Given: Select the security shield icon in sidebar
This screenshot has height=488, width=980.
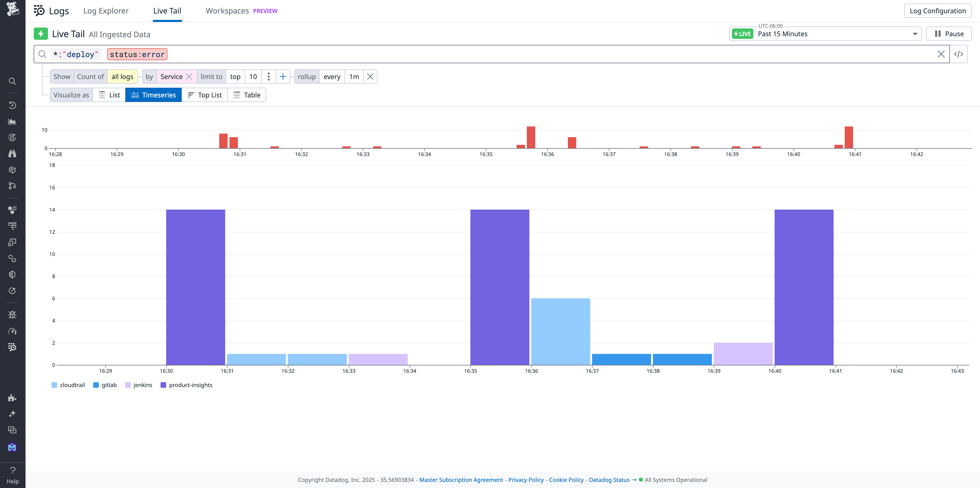Looking at the screenshot, I should click(x=12, y=274).
